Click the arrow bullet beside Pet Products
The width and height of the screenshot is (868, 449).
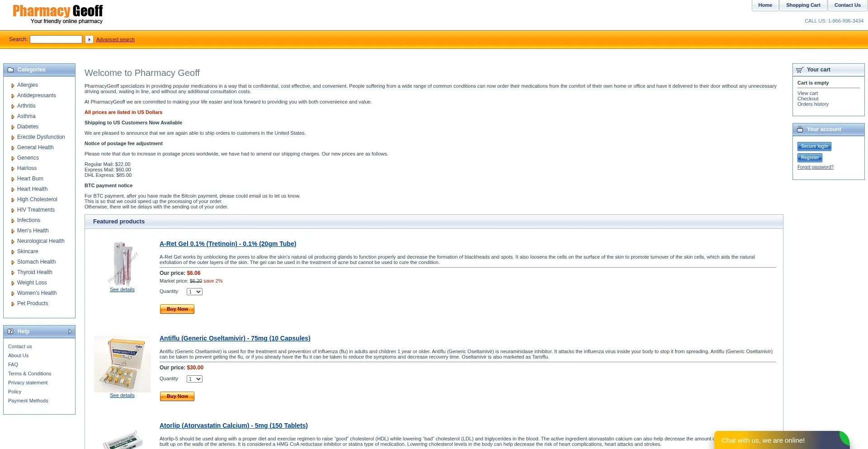(13, 304)
